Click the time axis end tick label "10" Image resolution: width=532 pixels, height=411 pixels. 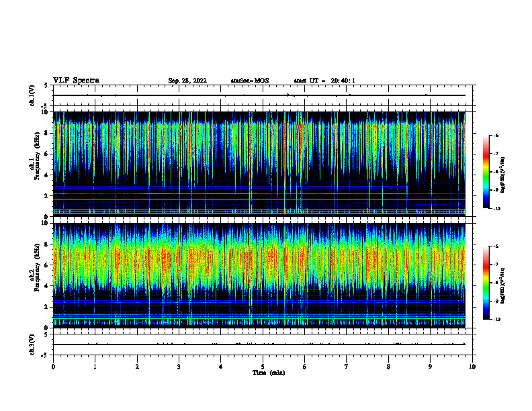[x=472, y=367]
